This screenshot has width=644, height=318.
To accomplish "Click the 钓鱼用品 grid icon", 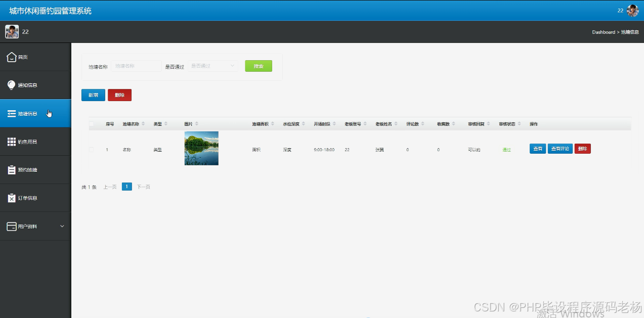I will click(x=12, y=142).
